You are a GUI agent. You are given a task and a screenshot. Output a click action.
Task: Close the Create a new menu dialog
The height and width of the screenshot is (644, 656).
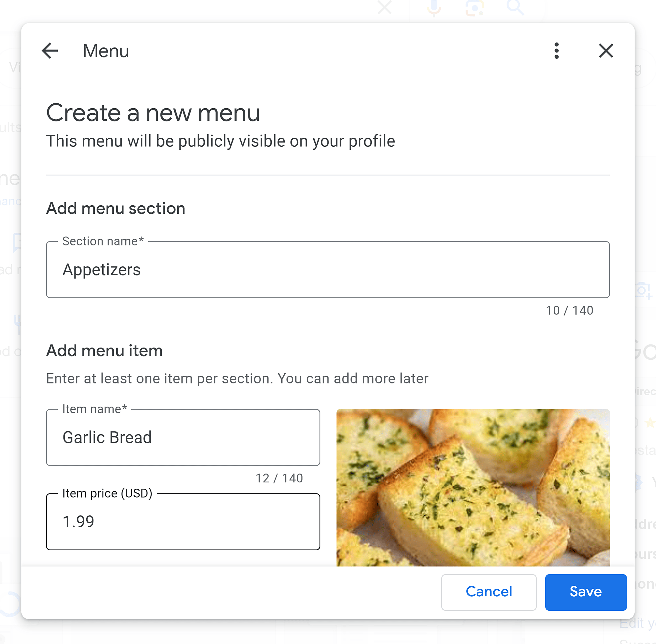[606, 51]
